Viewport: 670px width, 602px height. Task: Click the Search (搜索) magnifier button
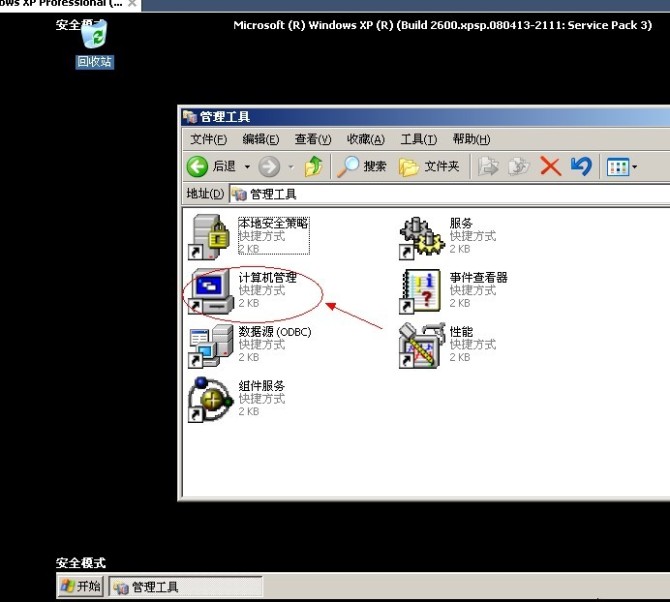pos(361,166)
